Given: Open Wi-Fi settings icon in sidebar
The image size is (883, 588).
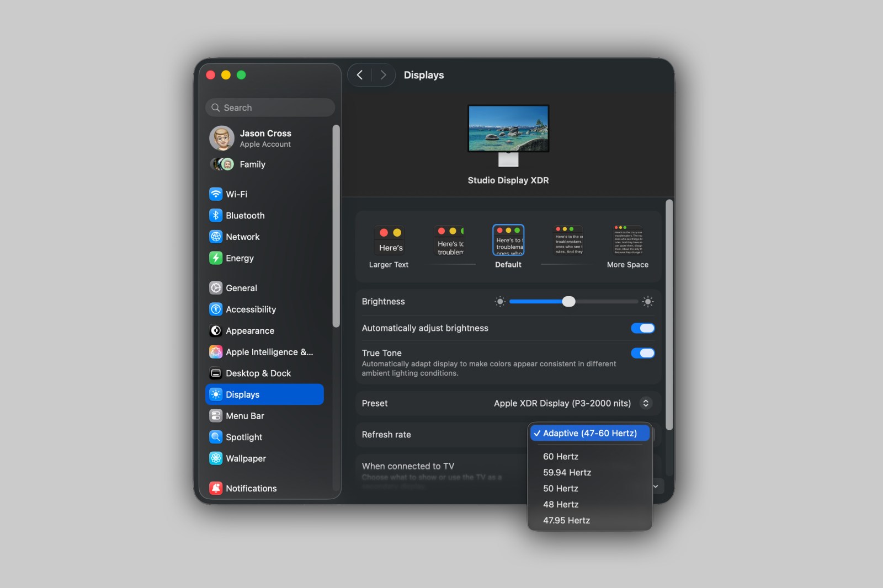Looking at the screenshot, I should point(216,194).
